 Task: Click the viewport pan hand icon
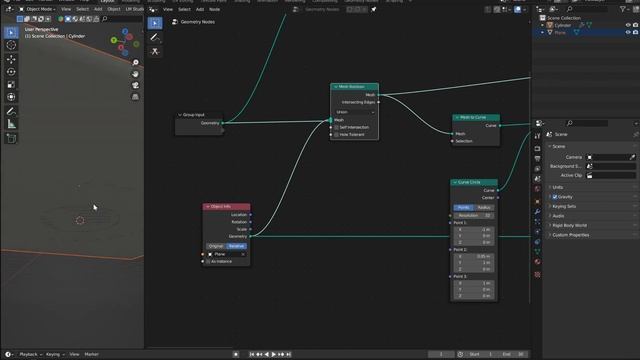tap(136, 74)
